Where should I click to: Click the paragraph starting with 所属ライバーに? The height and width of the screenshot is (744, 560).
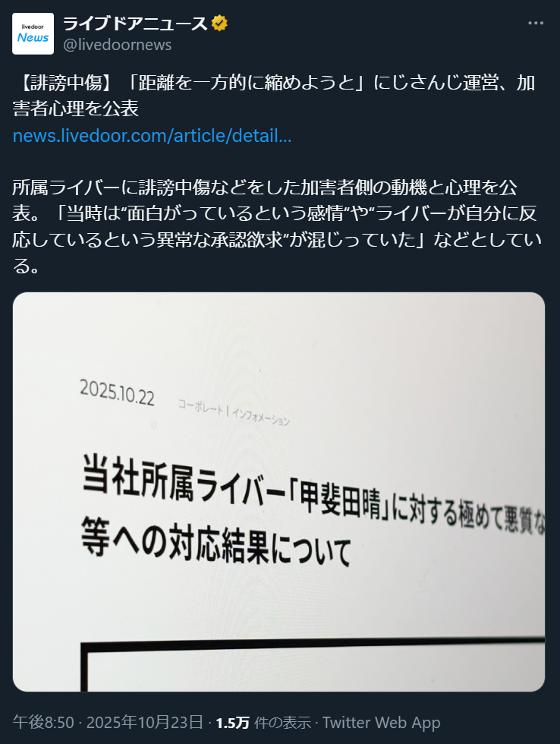click(x=277, y=227)
